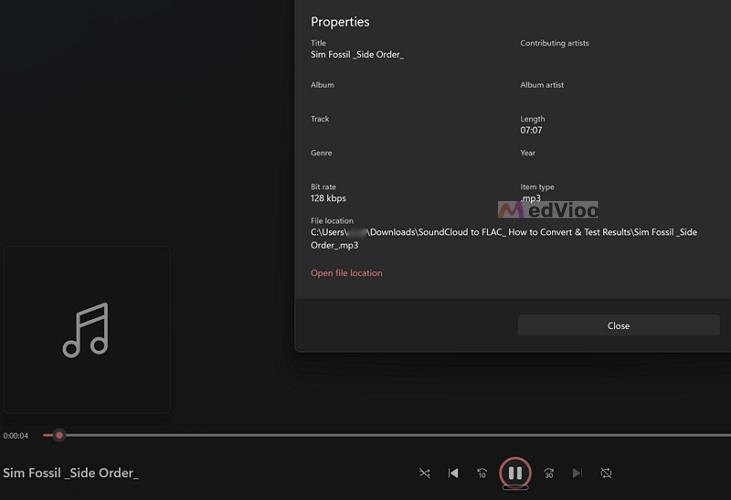Screen dimensions: 731x500
Task: Skip back 10 seconds
Action: tap(482, 473)
